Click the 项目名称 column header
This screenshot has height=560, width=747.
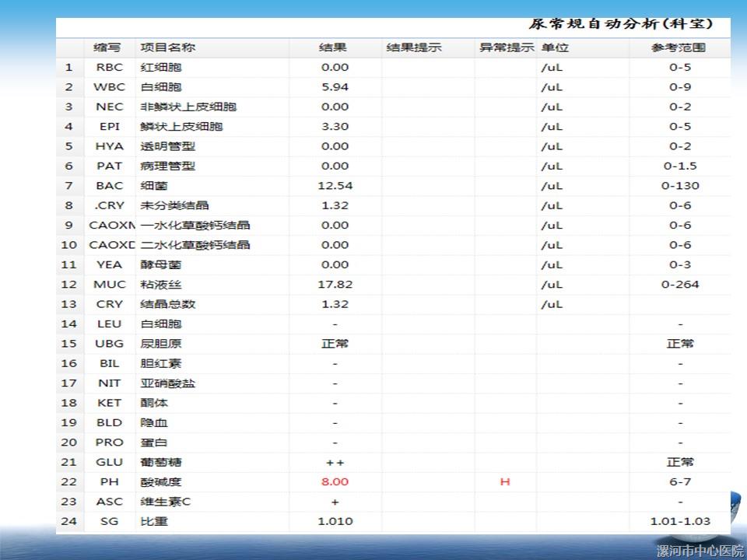[x=167, y=47]
